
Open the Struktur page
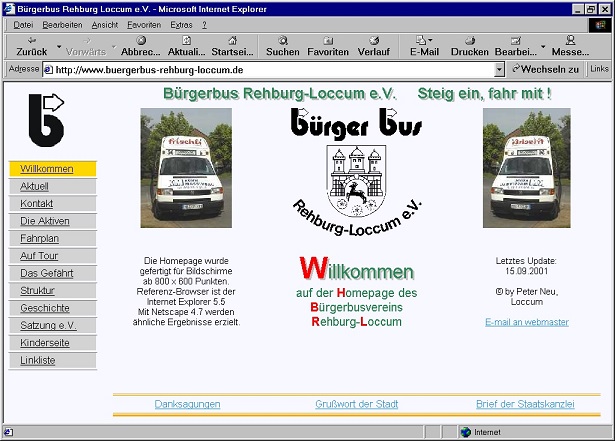tap(53, 290)
